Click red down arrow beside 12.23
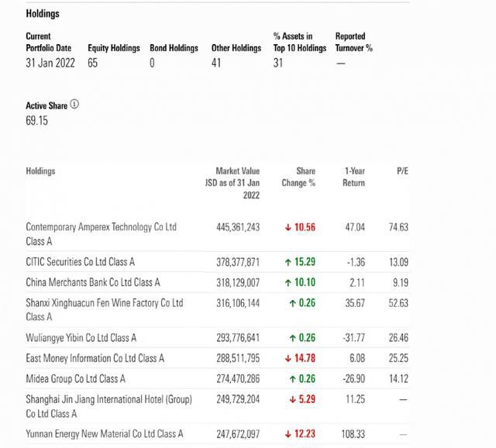This screenshot has height=448, width=496. (x=288, y=434)
